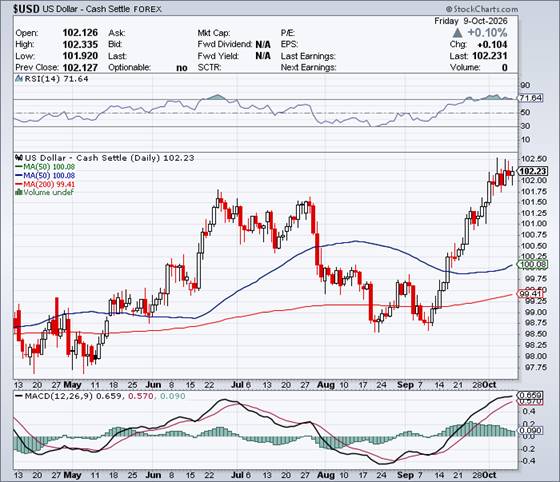Click the $USD ticker symbol title
Screen dimensions: 560x482
[26, 9]
